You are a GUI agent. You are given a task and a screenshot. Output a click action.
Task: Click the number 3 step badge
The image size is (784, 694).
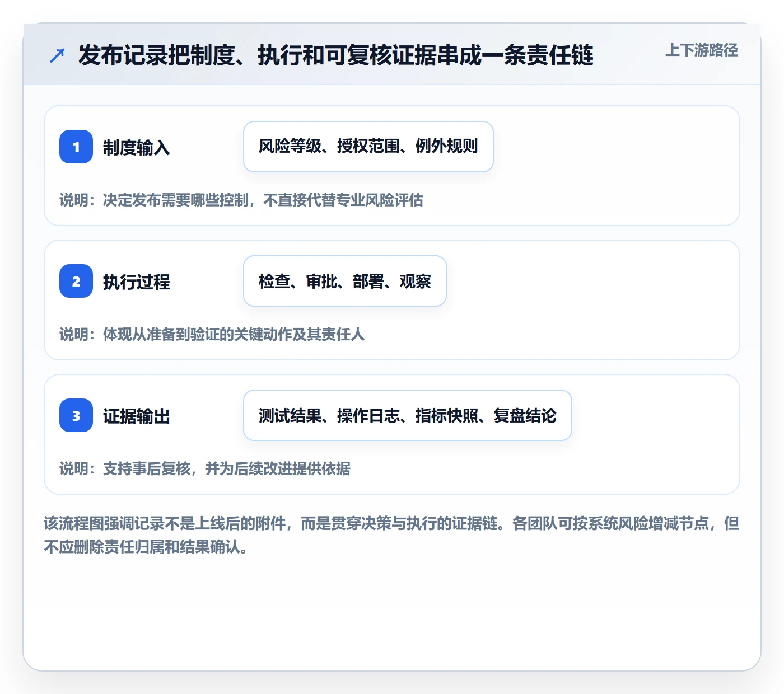click(76, 415)
